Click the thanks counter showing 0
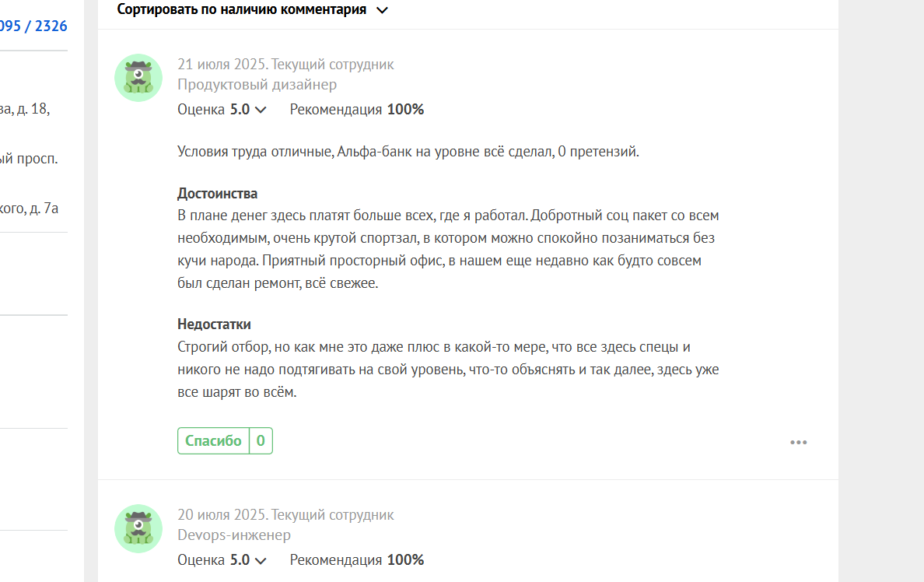 [261, 440]
